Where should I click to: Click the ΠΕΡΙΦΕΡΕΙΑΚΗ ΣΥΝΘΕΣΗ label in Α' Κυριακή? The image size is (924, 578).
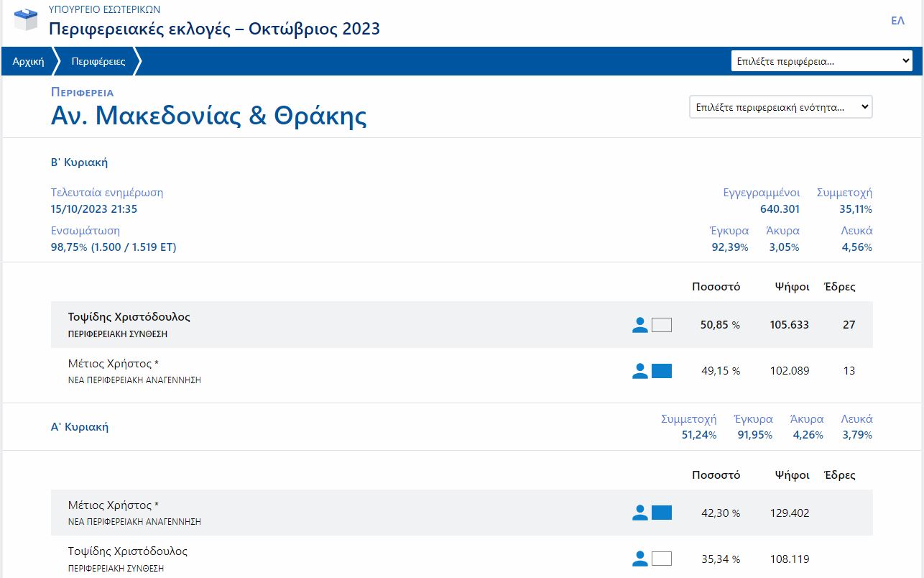tap(116, 568)
